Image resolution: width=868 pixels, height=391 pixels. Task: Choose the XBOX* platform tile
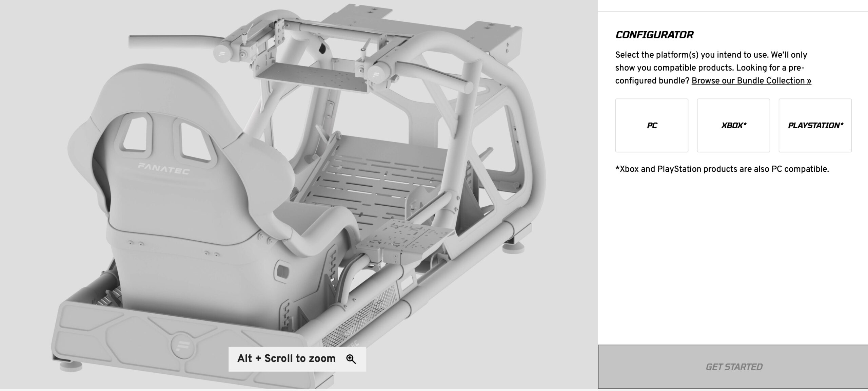[x=733, y=126]
